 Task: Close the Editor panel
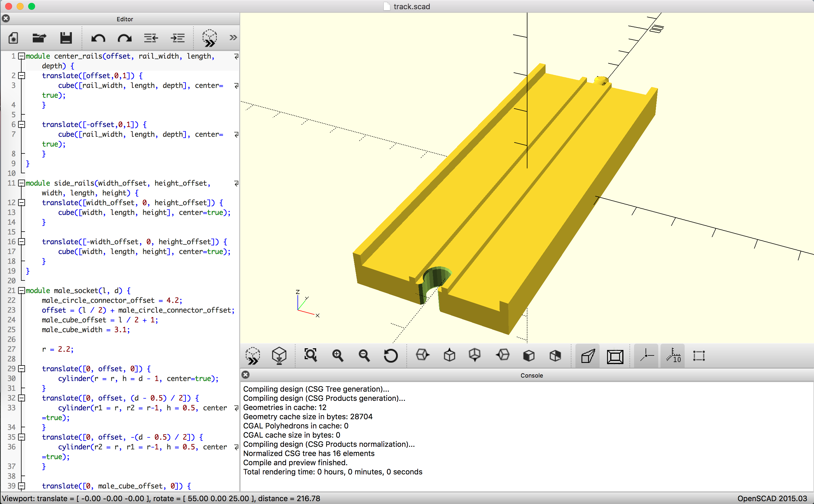tap(6, 18)
